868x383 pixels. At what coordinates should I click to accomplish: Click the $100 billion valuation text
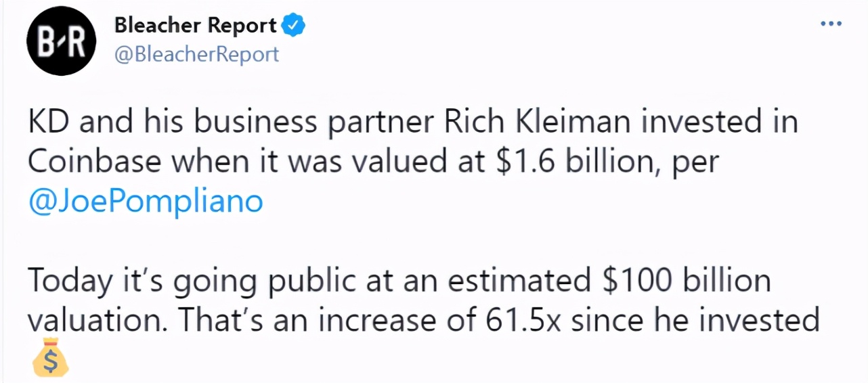[687, 281]
